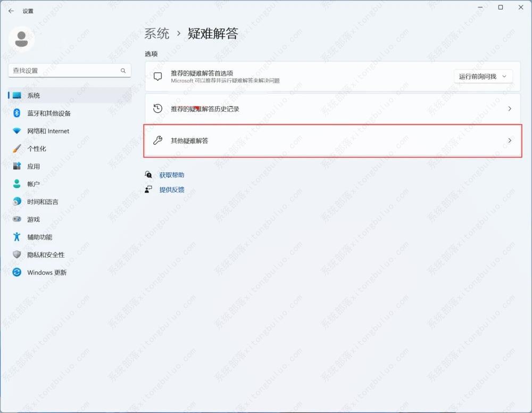Open the Windows Update (Windows 更新) icon
This screenshot has width=532, height=413.
pyautogui.click(x=17, y=272)
